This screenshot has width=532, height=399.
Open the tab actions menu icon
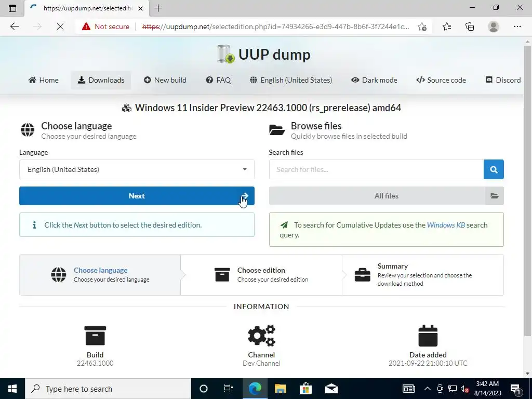(12, 8)
